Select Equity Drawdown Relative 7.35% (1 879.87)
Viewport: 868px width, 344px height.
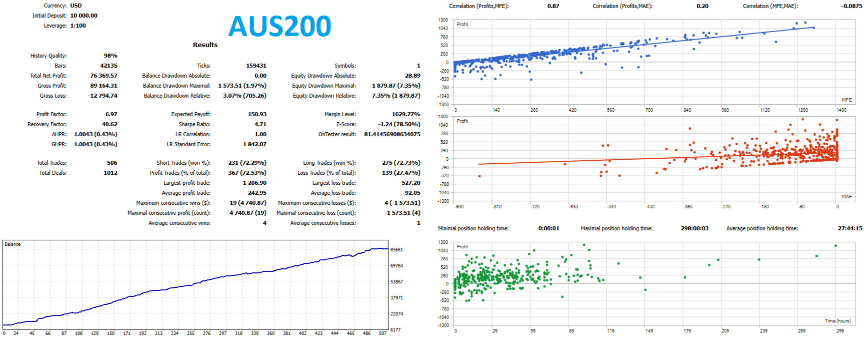pos(396,96)
